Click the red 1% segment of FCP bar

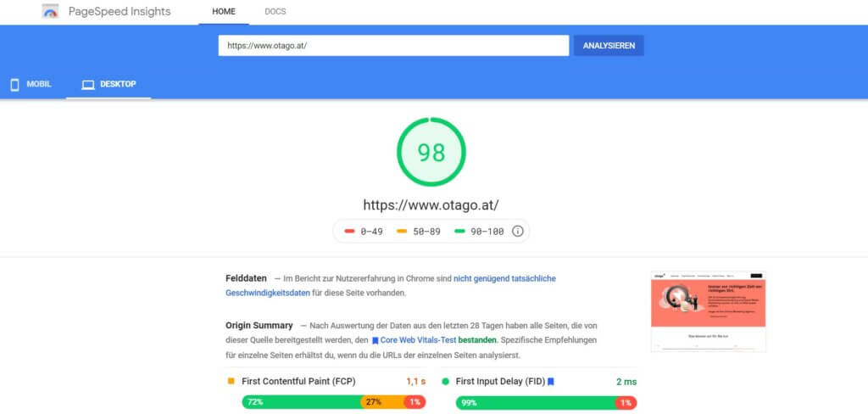pos(415,402)
